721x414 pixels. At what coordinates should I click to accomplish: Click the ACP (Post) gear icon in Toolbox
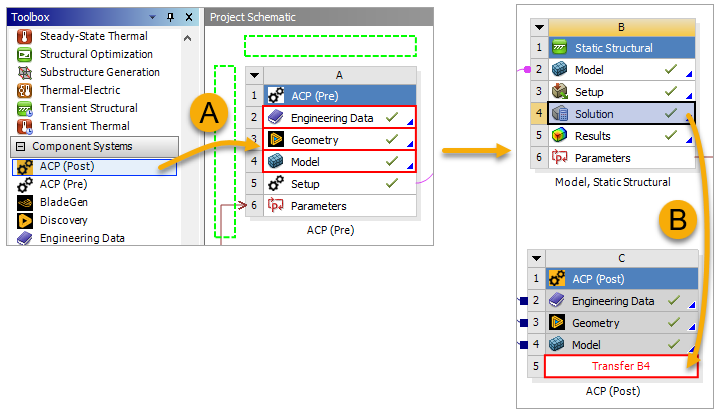point(24,167)
